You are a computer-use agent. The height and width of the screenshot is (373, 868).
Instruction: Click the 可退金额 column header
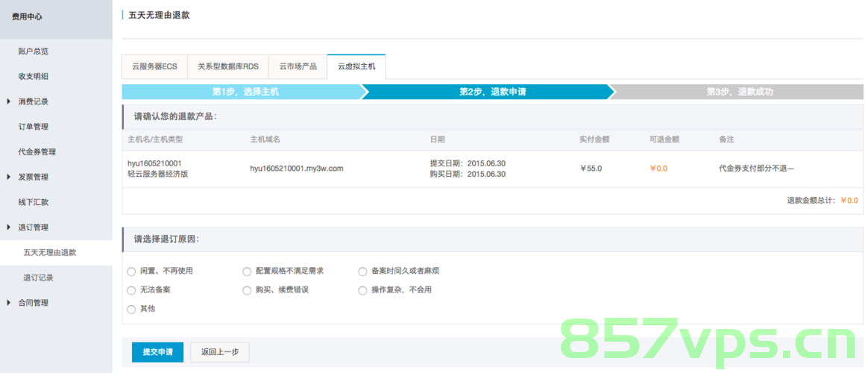pos(664,140)
